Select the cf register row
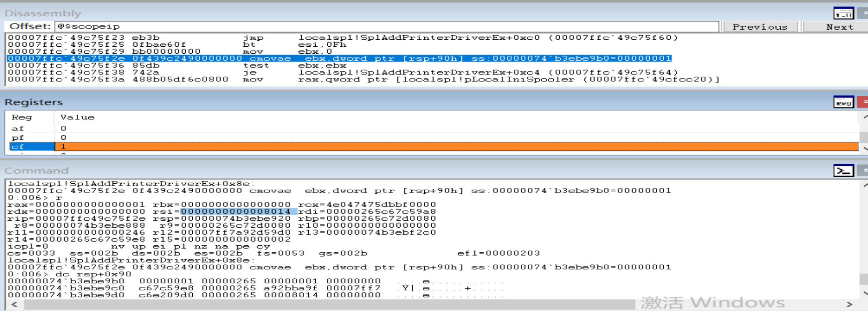The height and width of the screenshot is (311, 868). tap(434, 147)
